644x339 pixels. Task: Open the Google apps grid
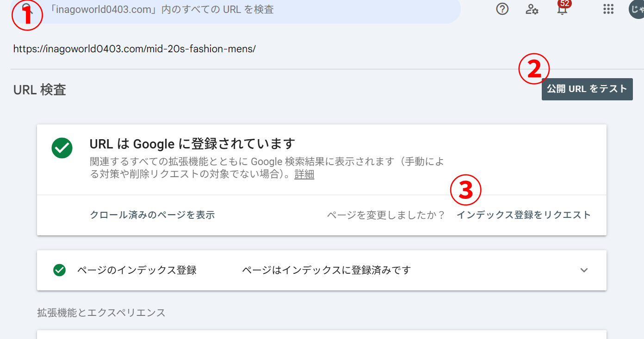(x=608, y=9)
